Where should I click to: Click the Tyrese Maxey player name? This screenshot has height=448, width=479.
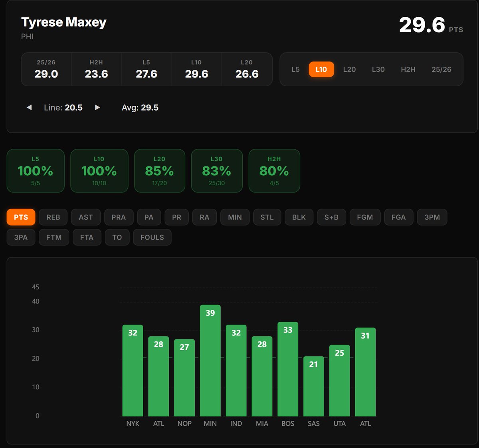pyautogui.click(x=64, y=22)
